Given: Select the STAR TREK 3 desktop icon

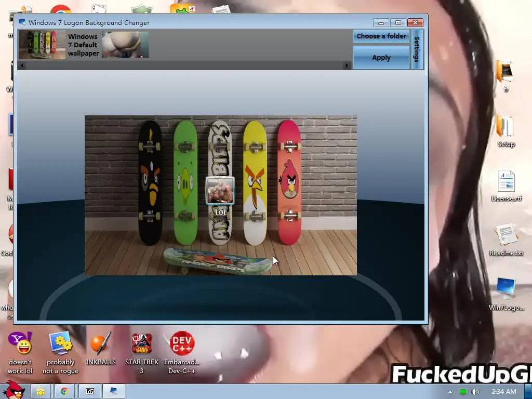Looking at the screenshot, I should click(x=142, y=353).
